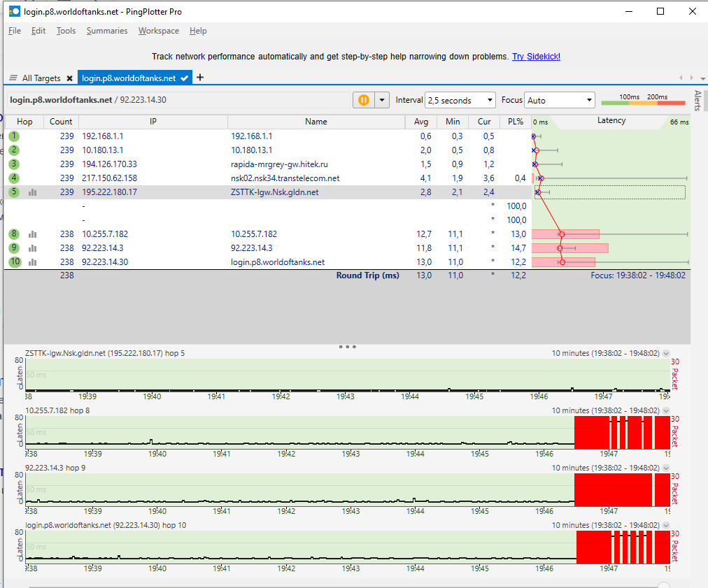The height and width of the screenshot is (588, 708).
Task: Open the Alerts side panel
Action: pyautogui.click(x=697, y=101)
